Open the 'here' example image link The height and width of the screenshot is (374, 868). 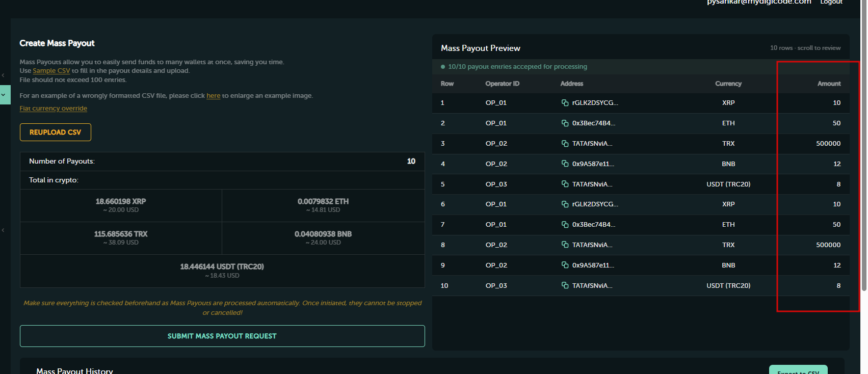click(214, 96)
